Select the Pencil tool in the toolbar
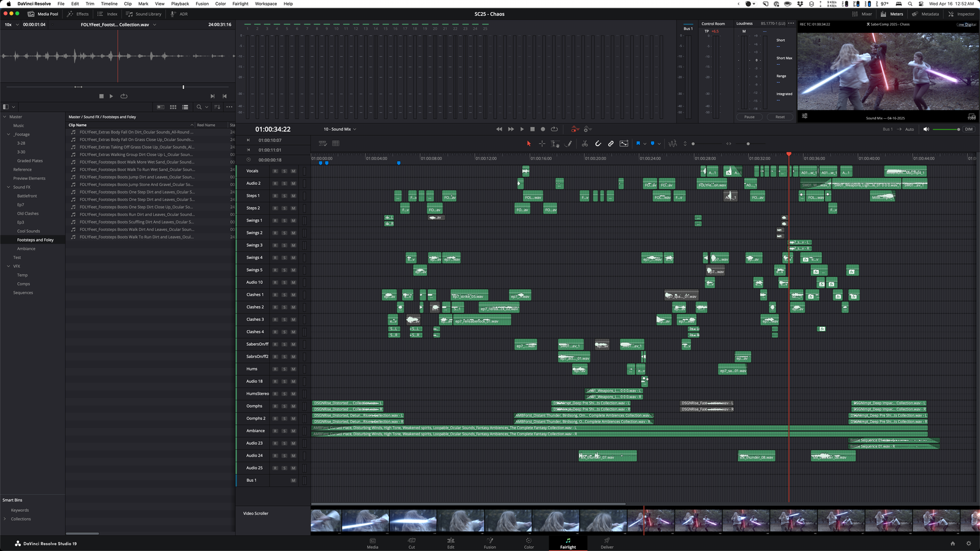The height and width of the screenshot is (551, 980). [x=568, y=143]
